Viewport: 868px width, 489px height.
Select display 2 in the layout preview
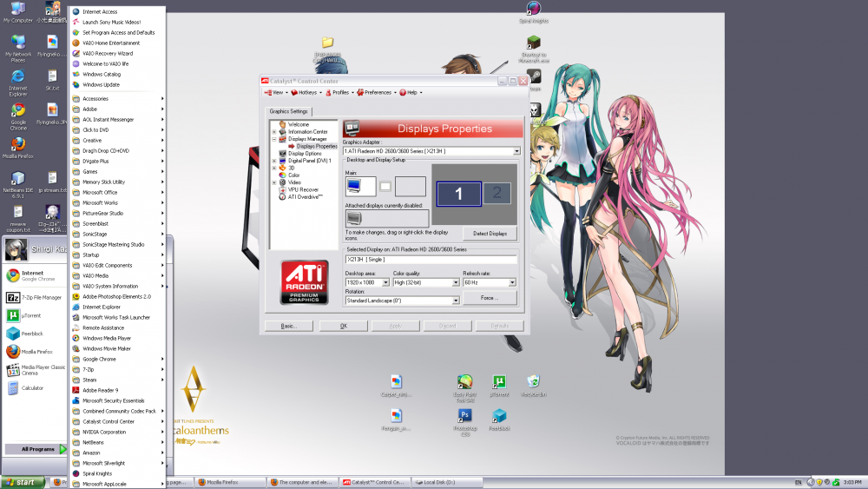pos(496,193)
